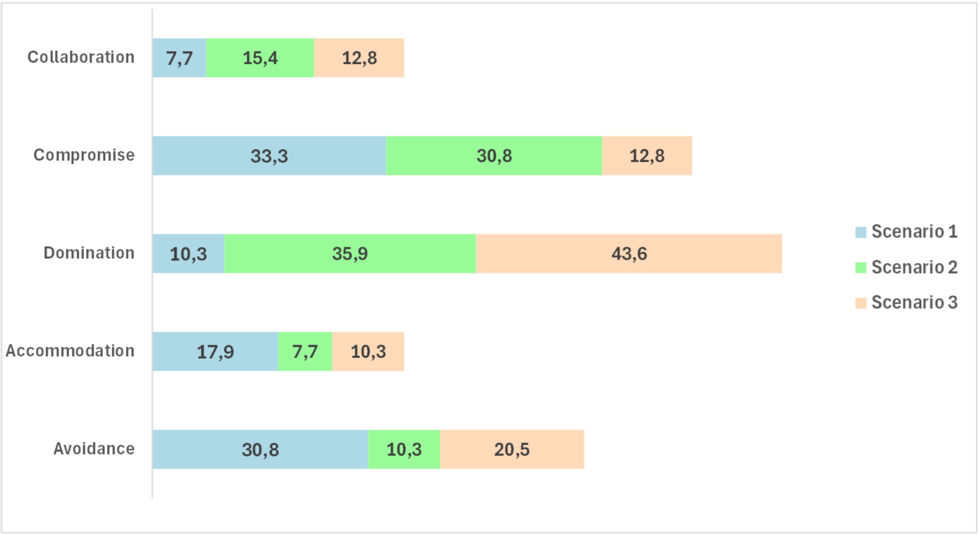
Task: Select the 35,9 Domination bar segment
Action: (x=350, y=253)
